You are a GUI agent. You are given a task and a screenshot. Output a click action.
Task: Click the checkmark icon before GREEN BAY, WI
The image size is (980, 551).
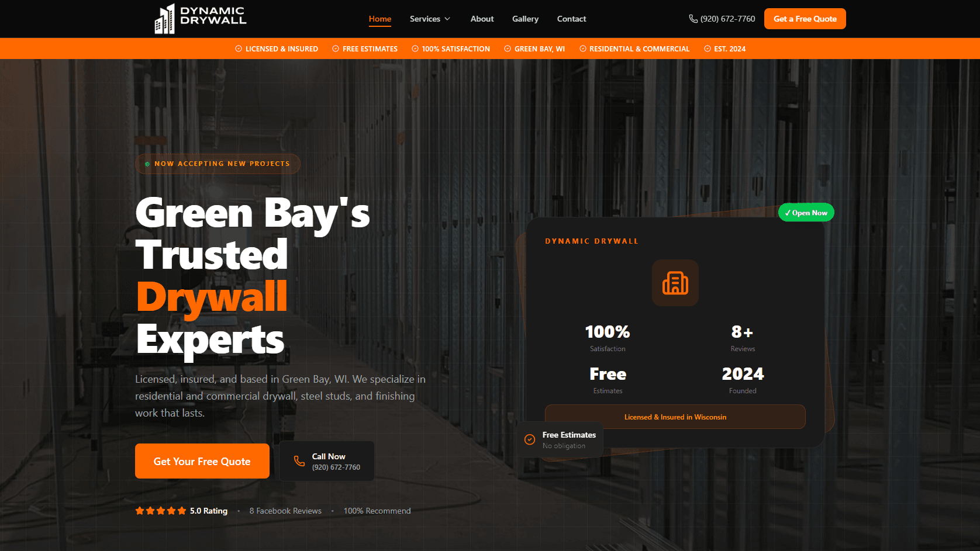tap(508, 48)
